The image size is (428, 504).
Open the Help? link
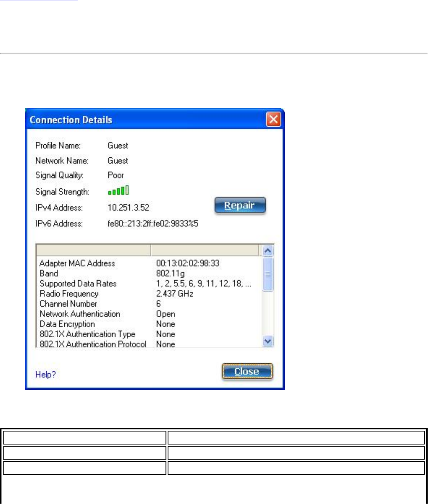[x=46, y=374]
